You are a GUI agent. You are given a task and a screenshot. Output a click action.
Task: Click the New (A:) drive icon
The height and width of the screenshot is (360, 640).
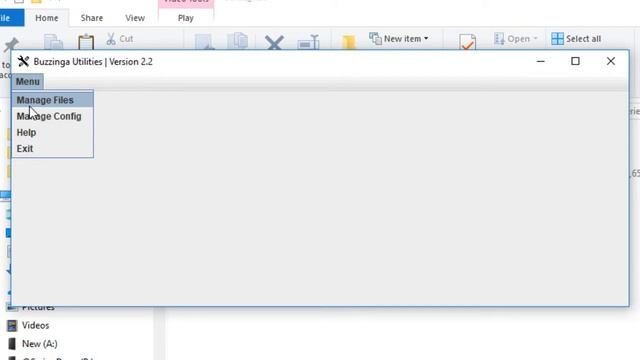point(12,344)
